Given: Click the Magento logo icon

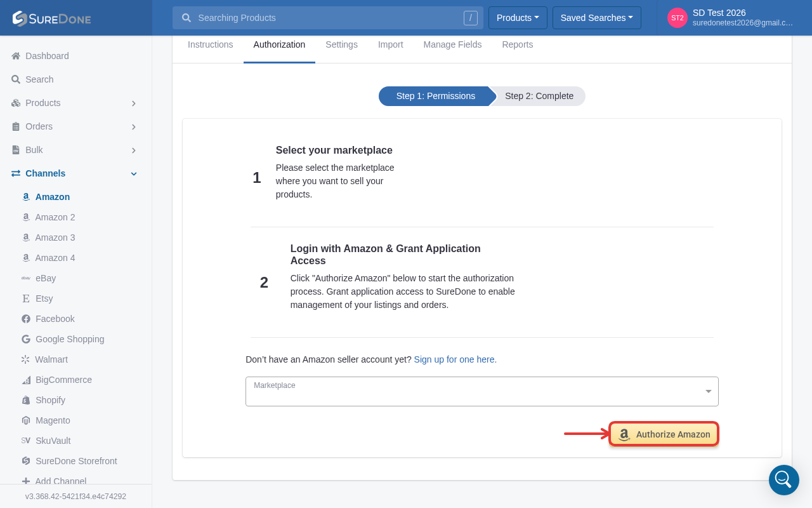Looking at the screenshot, I should (26, 420).
